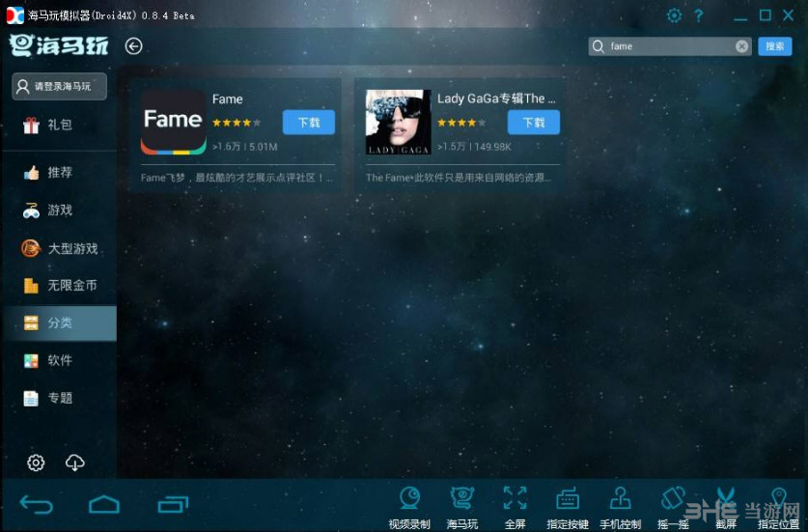Screen dimensions: 808x532
Task: Click the Fame app title text
Action: 227,99
